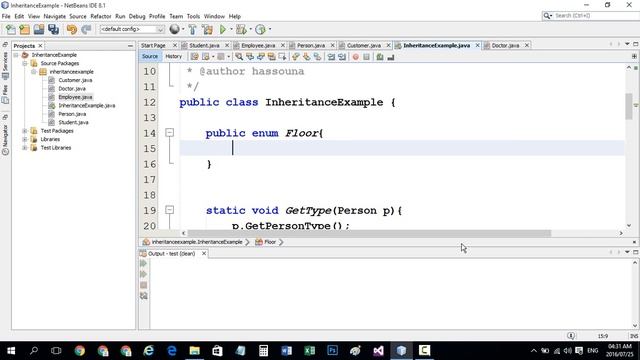
Task: Open the Tools menu
Action: coord(193,16)
